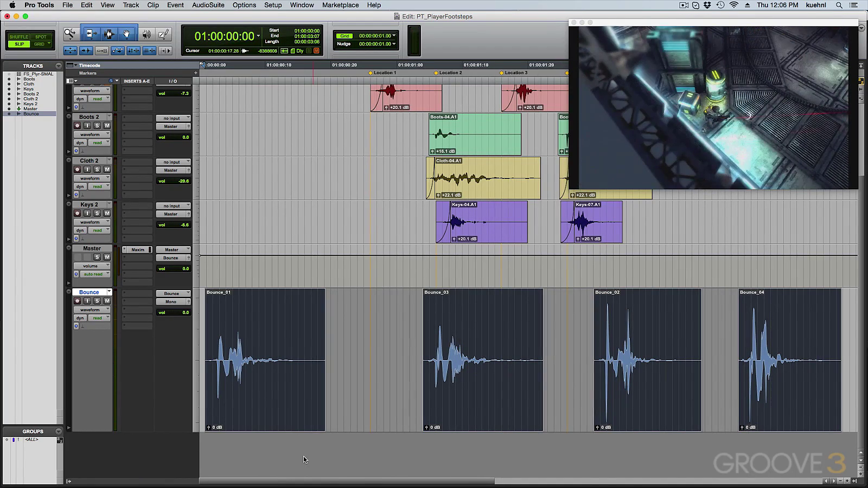Click the Keys 2 dyn button
The height and width of the screenshot is (488, 868).
click(x=80, y=230)
